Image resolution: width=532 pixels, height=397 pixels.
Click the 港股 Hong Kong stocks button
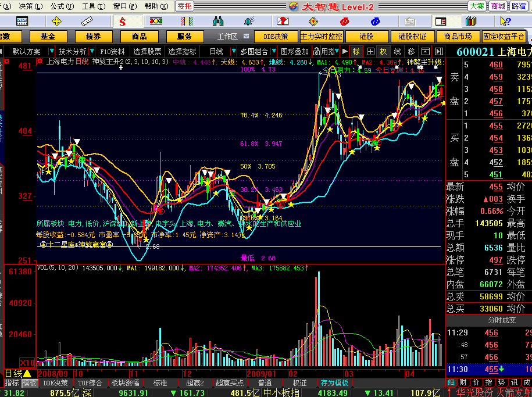pos(366,36)
